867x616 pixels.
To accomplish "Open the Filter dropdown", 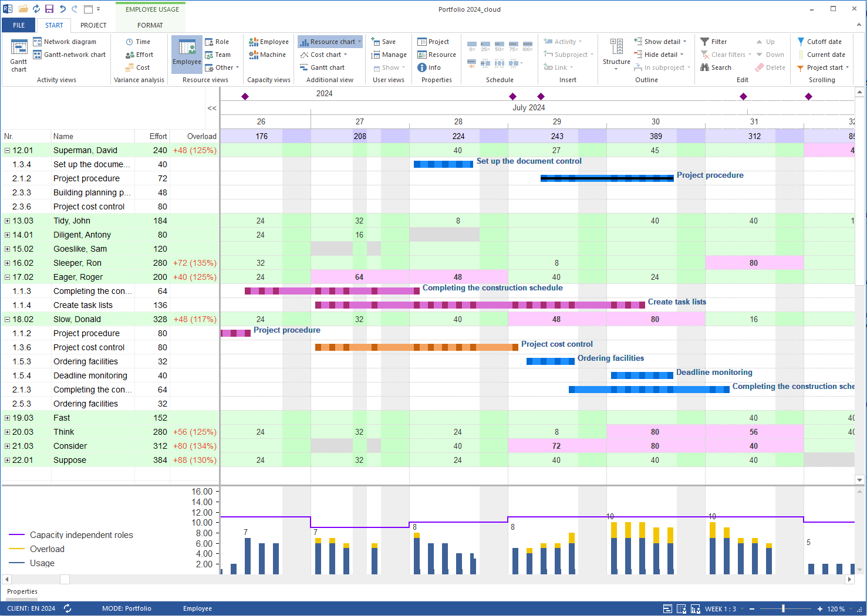I will click(713, 42).
